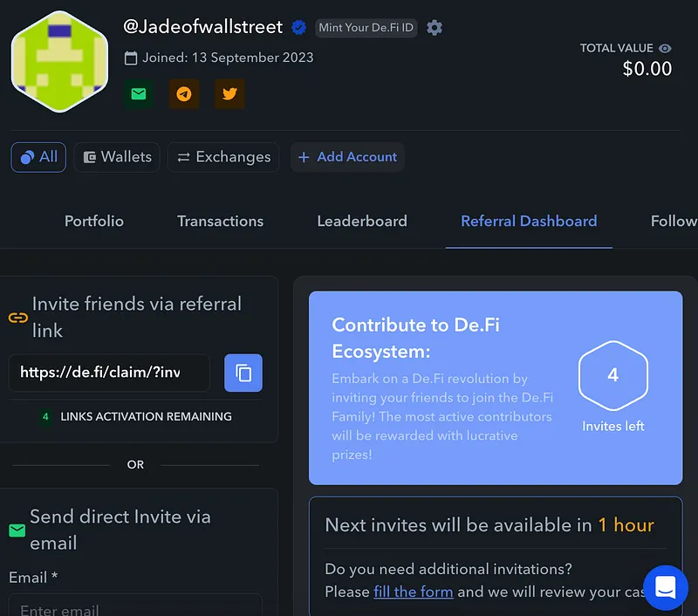Filter by Wallets
698x616 pixels.
117,157
